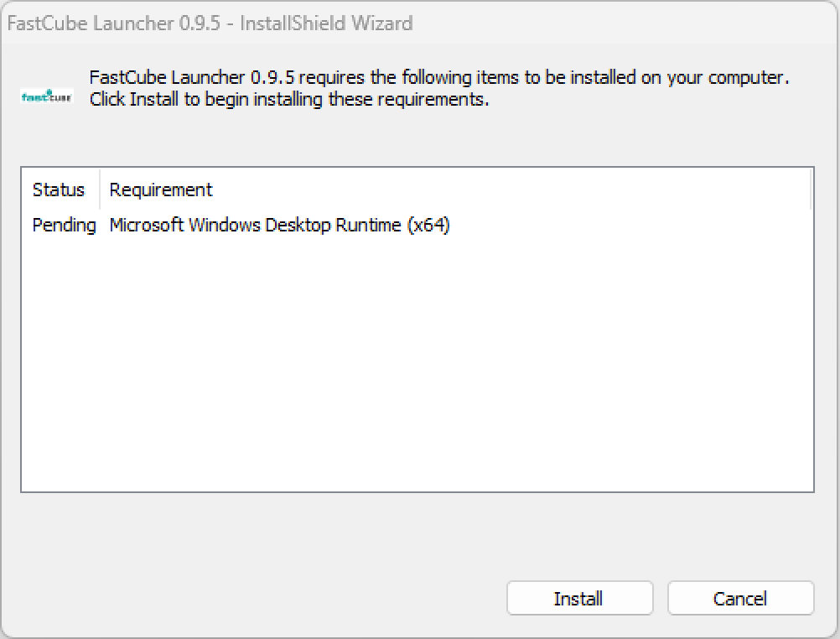The height and width of the screenshot is (639, 840).
Task: Click "InstallShield Wizard" text in the title
Action: coord(326,23)
